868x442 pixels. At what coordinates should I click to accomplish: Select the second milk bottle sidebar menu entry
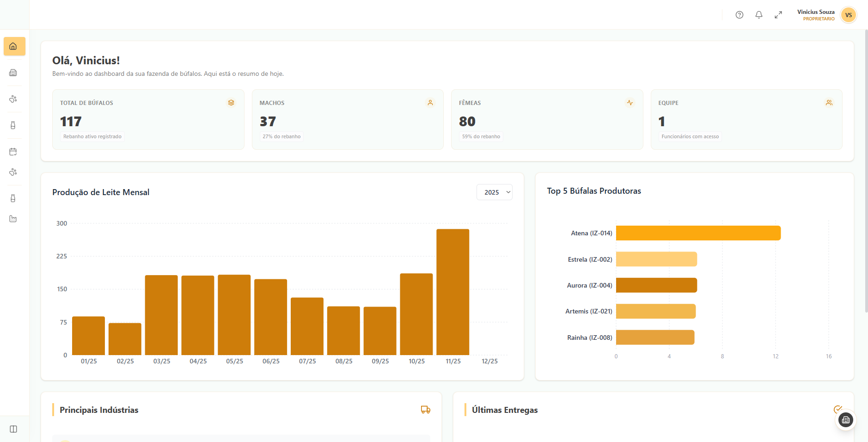13,198
